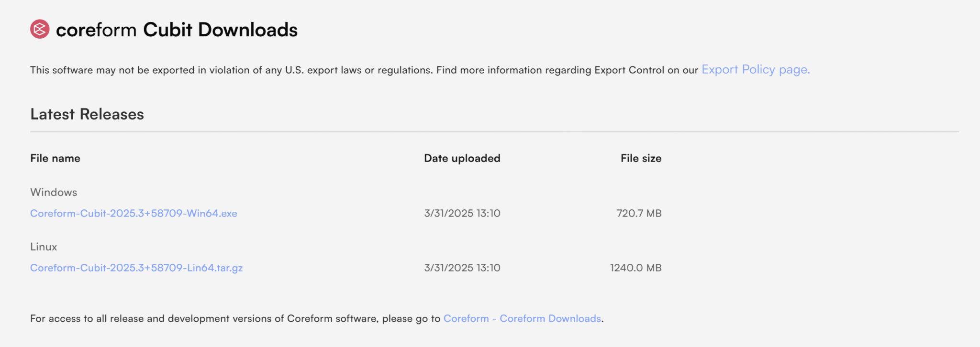Click the Windows section label
Image resolution: width=980 pixels, height=347 pixels.
(54, 192)
